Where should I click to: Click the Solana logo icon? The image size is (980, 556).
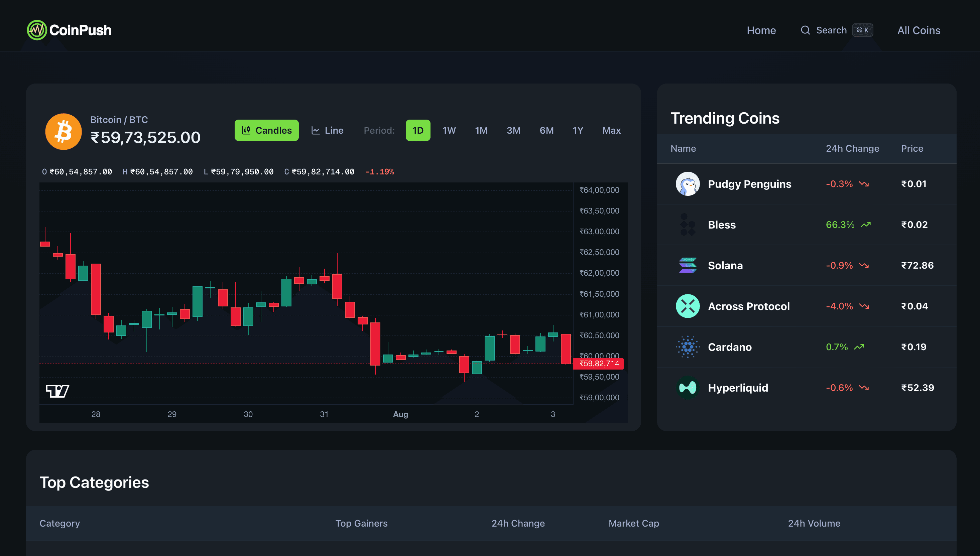(x=688, y=265)
